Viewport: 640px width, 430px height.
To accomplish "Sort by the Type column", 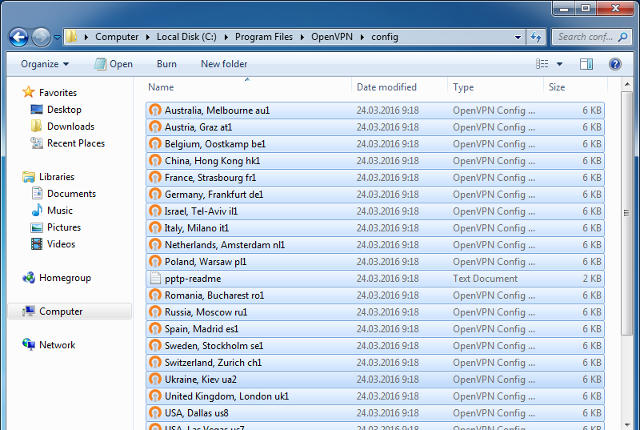I will coord(496,87).
